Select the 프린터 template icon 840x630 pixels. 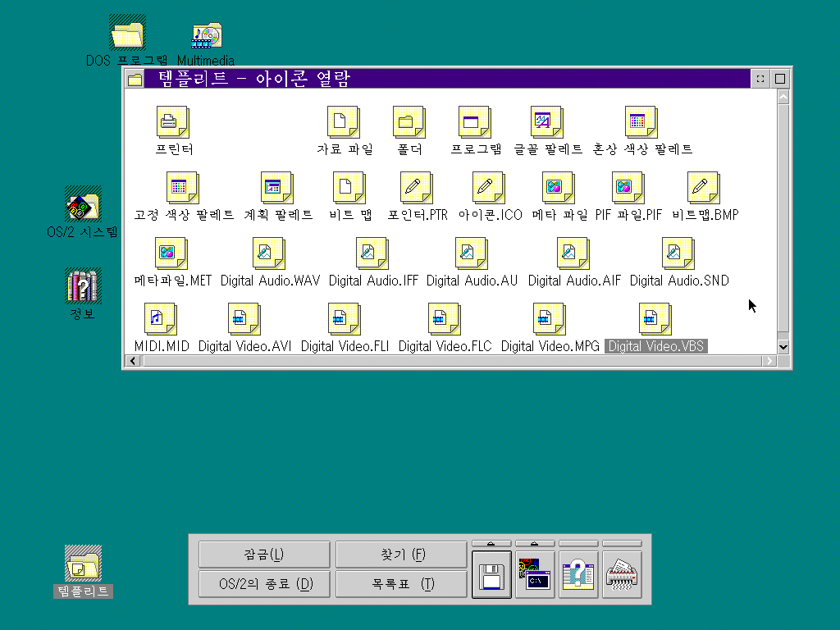coord(172,122)
